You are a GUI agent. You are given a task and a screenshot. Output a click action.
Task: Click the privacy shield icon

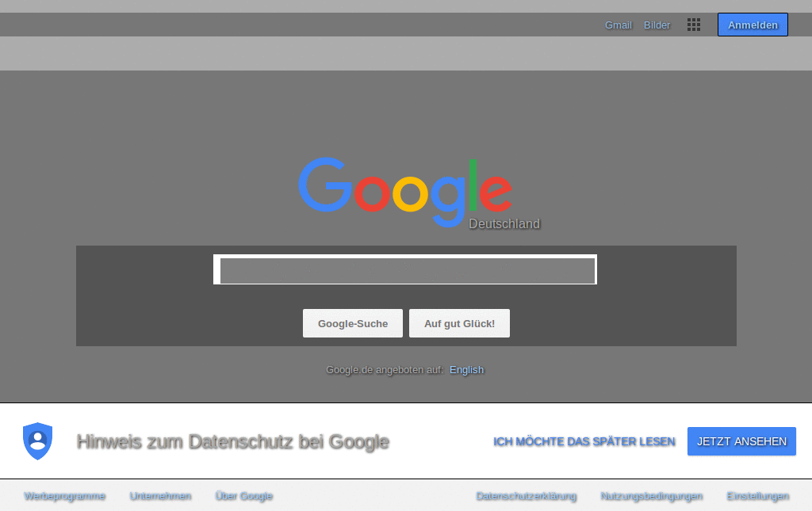tap(38, 441)
